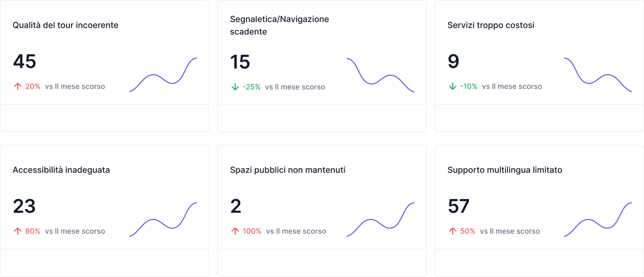This screenshot has height=277, width=644.
Task: Open the Segnaletica/Navigazione scadente title
Action: [x=279, y=26]
